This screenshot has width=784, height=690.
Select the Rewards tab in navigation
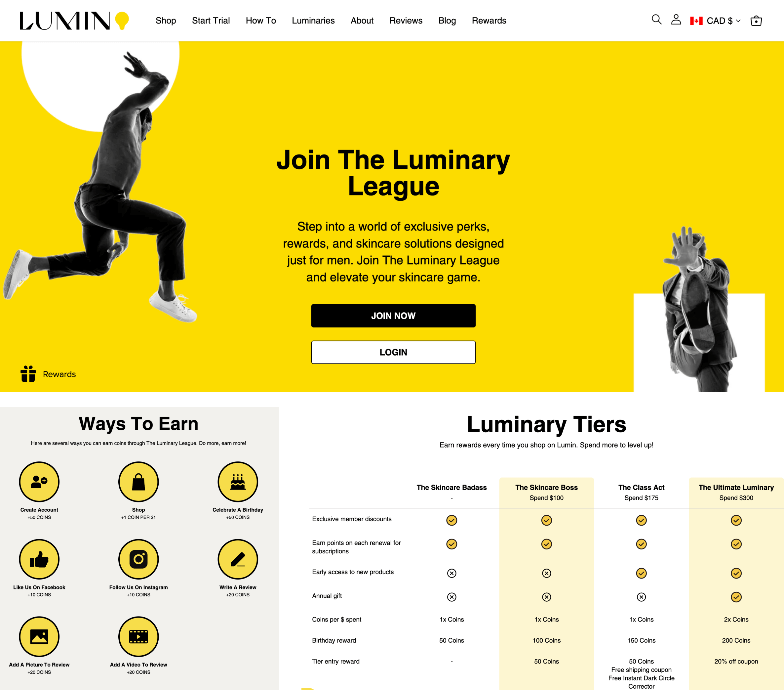(489, 20)
